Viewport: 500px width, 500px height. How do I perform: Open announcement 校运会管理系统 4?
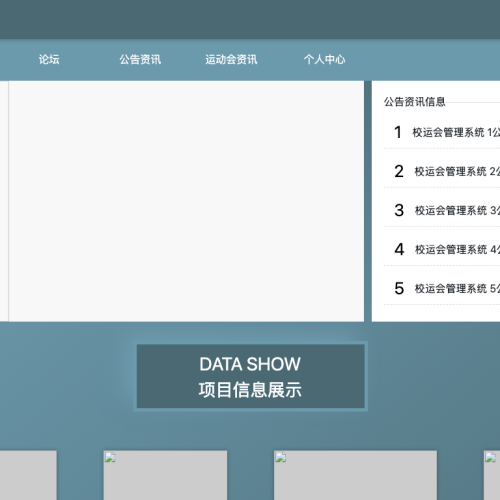(457, 249)
